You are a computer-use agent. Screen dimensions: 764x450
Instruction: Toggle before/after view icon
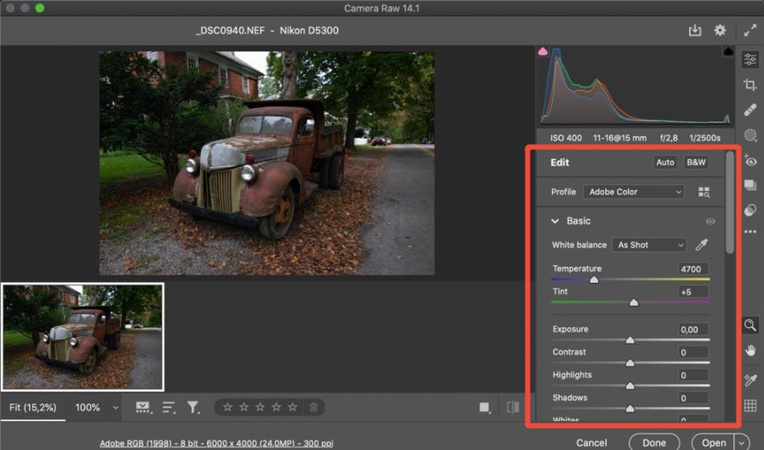tap(513, 407)
